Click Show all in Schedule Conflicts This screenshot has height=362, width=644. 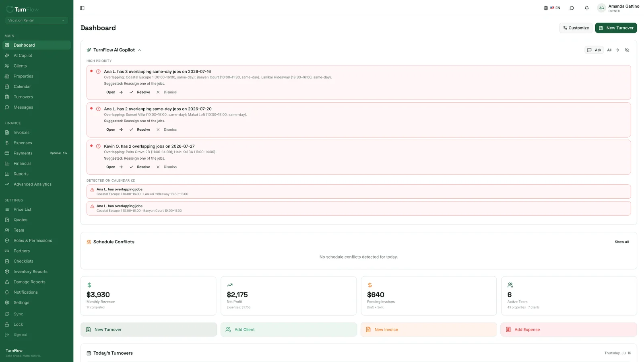[x=621, y=242]
